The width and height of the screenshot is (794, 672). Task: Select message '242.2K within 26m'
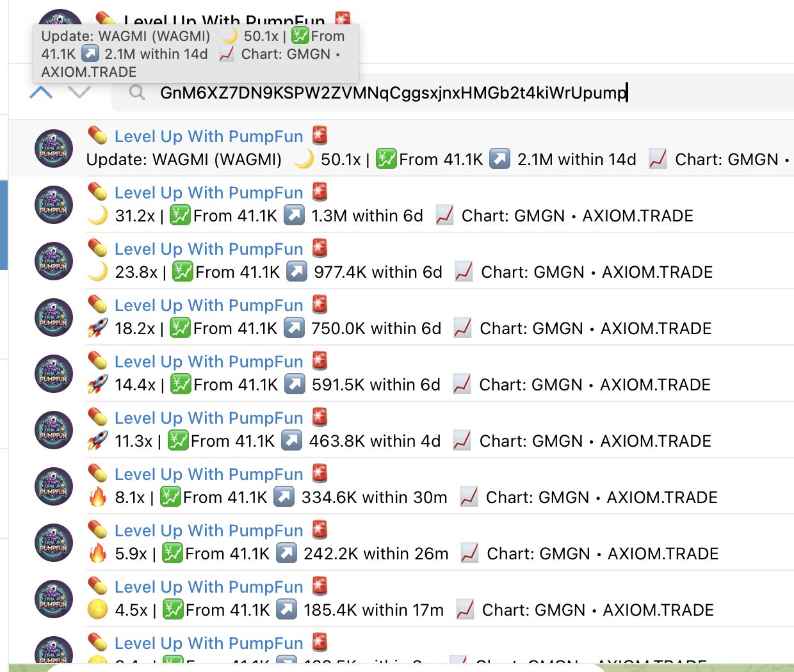(x=376, y=554)
